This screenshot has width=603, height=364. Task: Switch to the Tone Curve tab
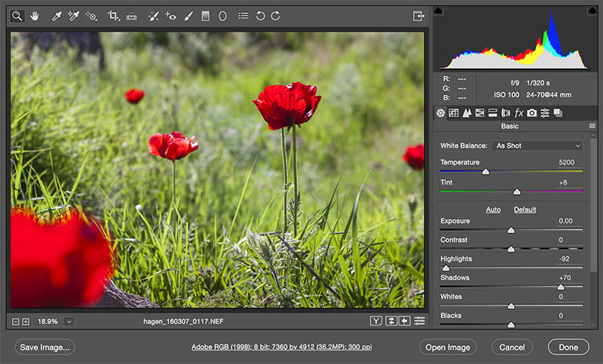point(454,112)
